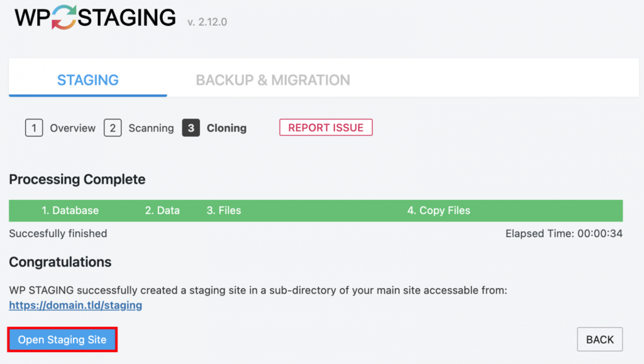Click the highlighted step 3 Cloning box
The width and height of the screenshot is (644, 364).
[x=191, y=128]
